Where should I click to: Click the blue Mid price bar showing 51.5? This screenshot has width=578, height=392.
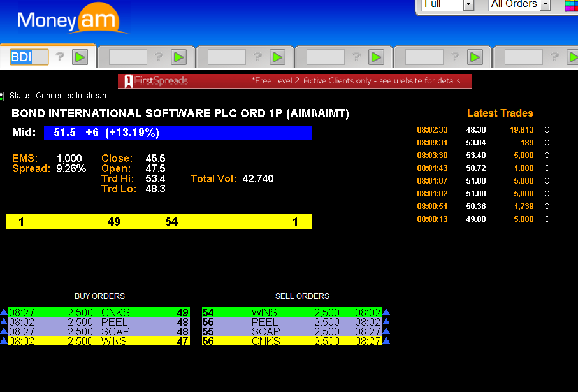tap(178, 133)
